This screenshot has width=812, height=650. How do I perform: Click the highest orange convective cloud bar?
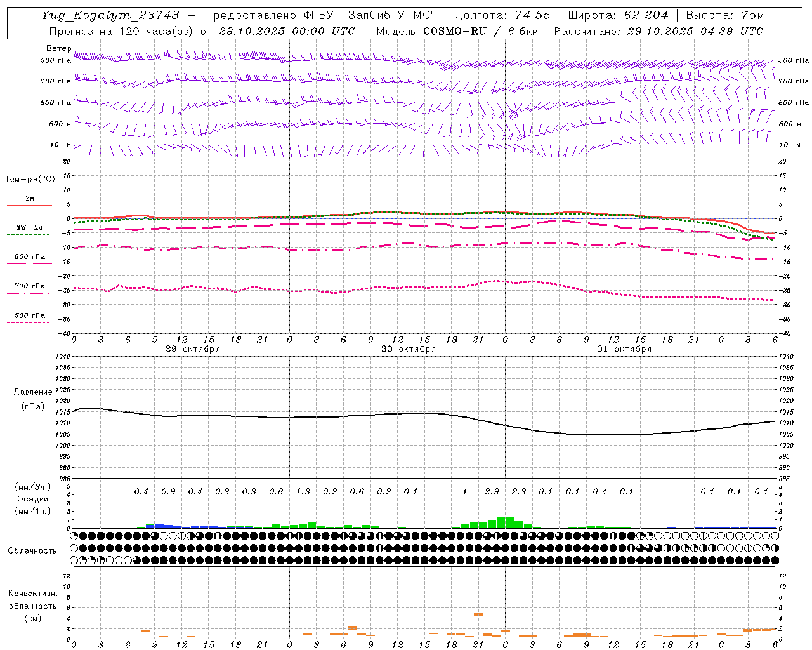pyautogui.click(x=478, y=614)
